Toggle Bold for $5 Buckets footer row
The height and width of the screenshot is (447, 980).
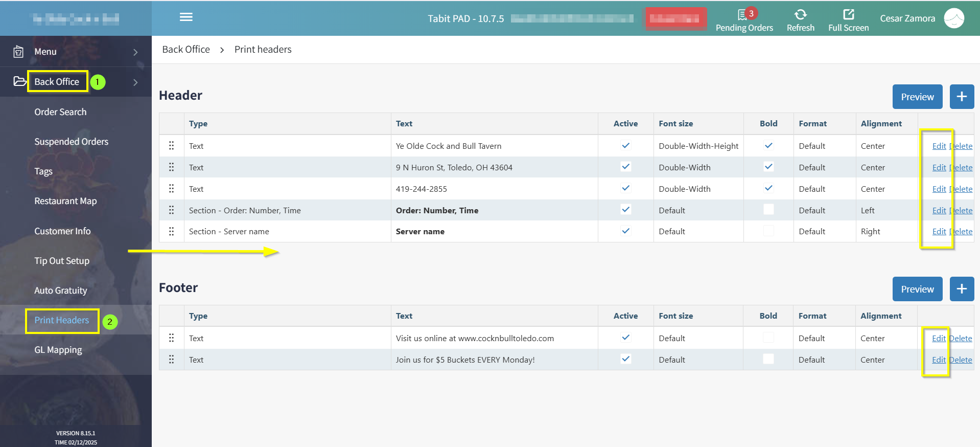coord(768,359)
